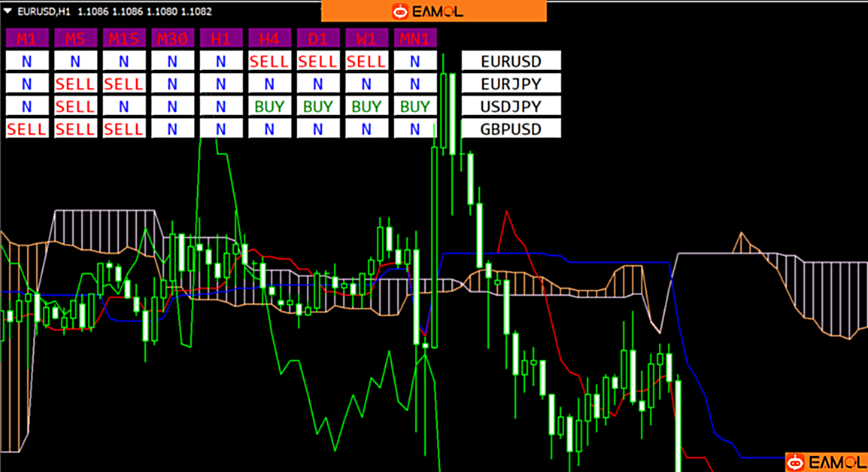Click USDJPY's BUY signal under MN1
The height and width of the screenshot is (472, 868).
coord(415,106)
